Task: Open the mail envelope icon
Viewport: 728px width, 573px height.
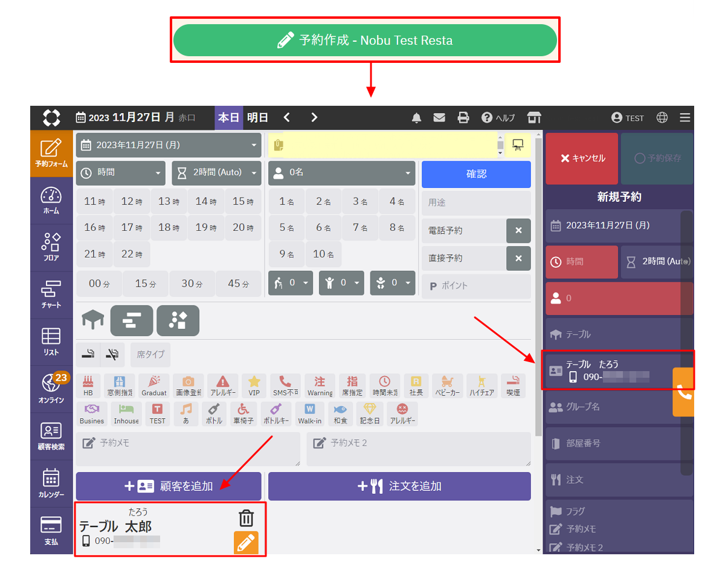Action: click(x=439, y=118)
